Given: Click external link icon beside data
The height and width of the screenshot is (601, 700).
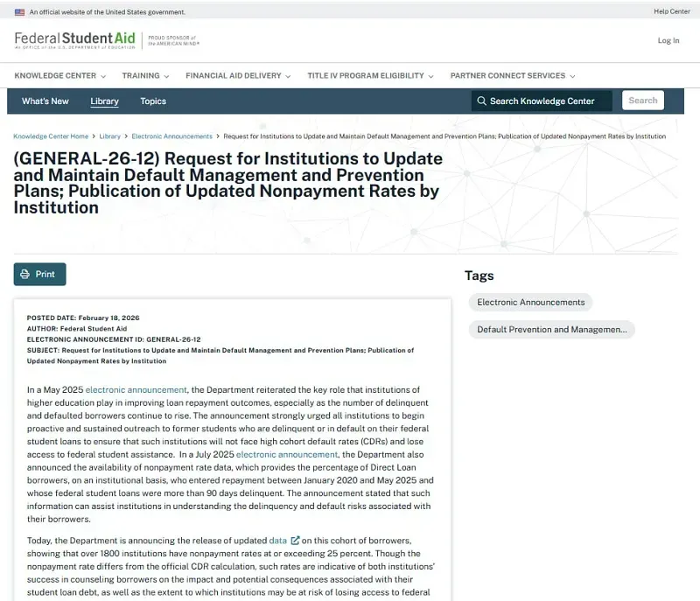Looking at the screenshot, I should (295, 541).
